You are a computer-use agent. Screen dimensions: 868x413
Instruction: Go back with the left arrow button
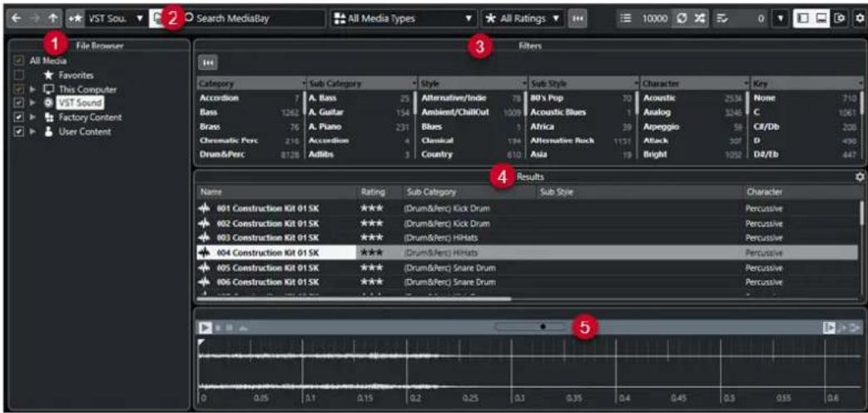click(17, 18)
